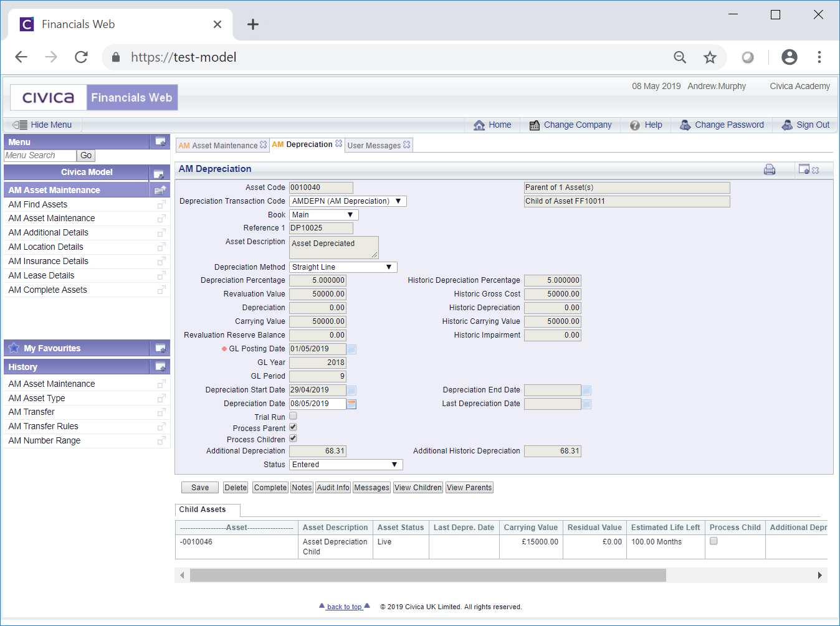Click the Delete button
The image size is (840, 626).
236,488
